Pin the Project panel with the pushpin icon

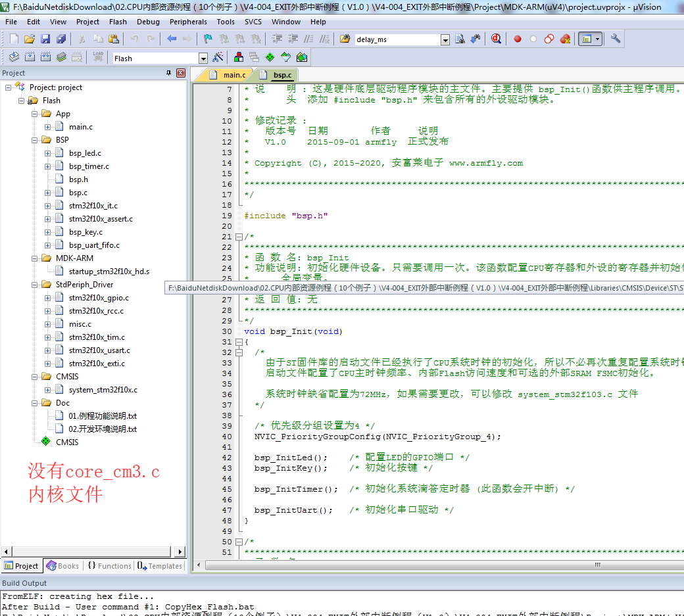169,73
